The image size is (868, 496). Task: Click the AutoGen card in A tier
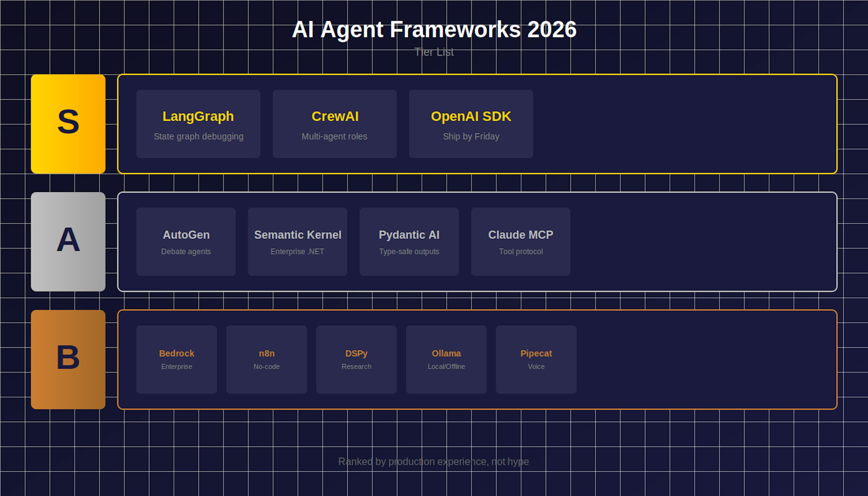coord(186,242)
